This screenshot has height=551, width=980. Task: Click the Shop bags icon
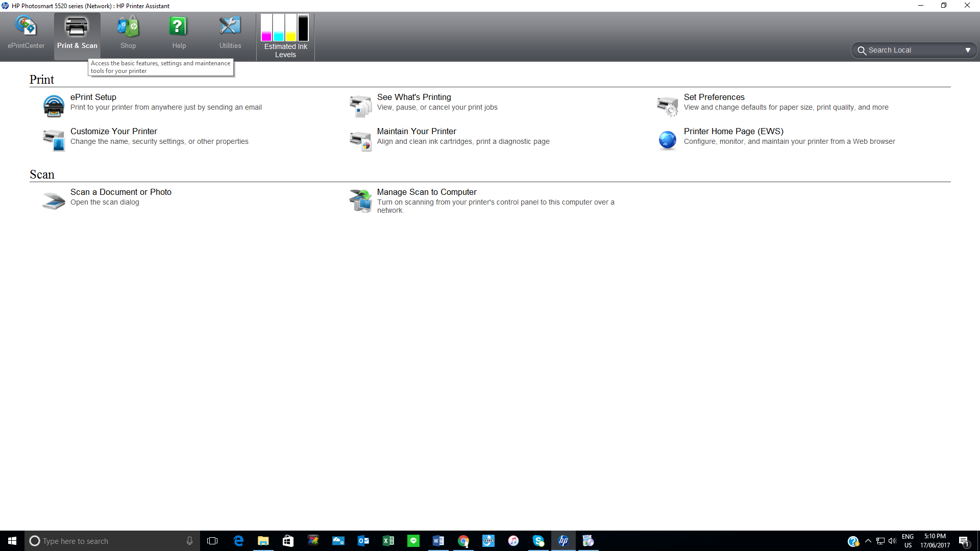click(x=128, y=27)
